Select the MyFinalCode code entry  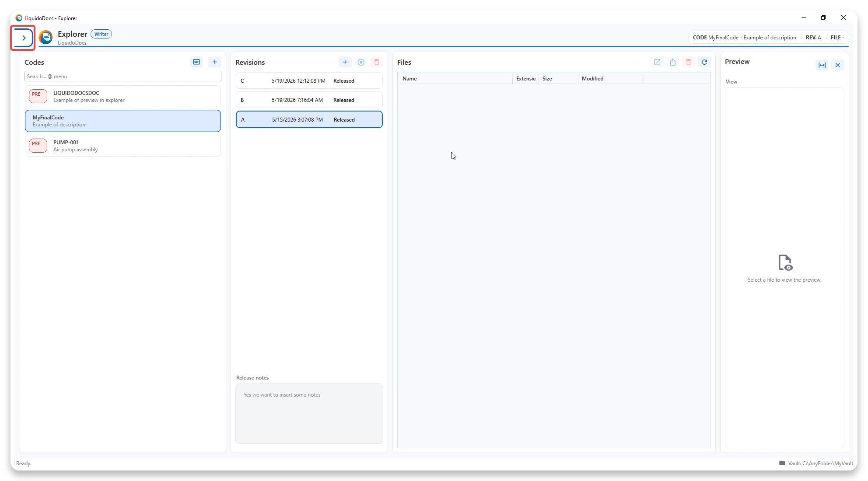123,121
